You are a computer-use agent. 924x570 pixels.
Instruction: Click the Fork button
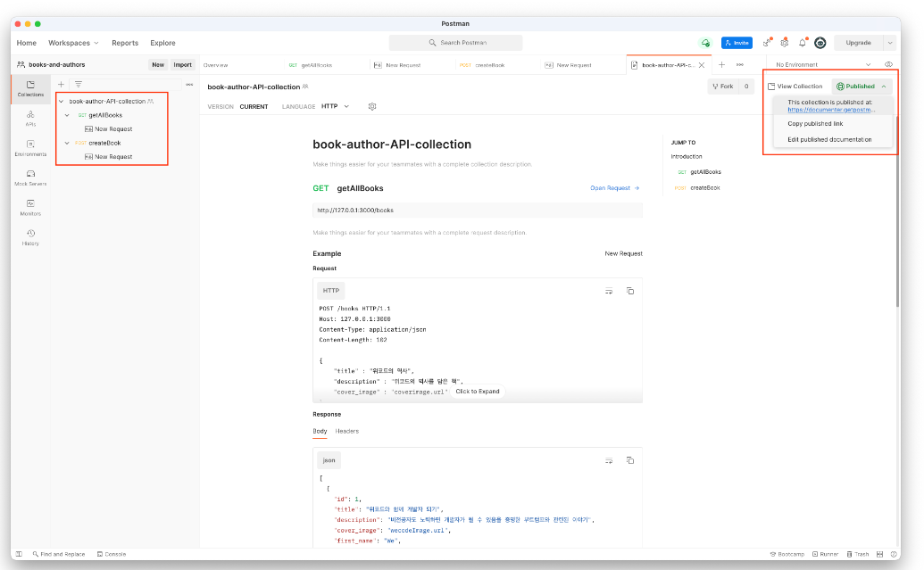(x=723, y=87)
